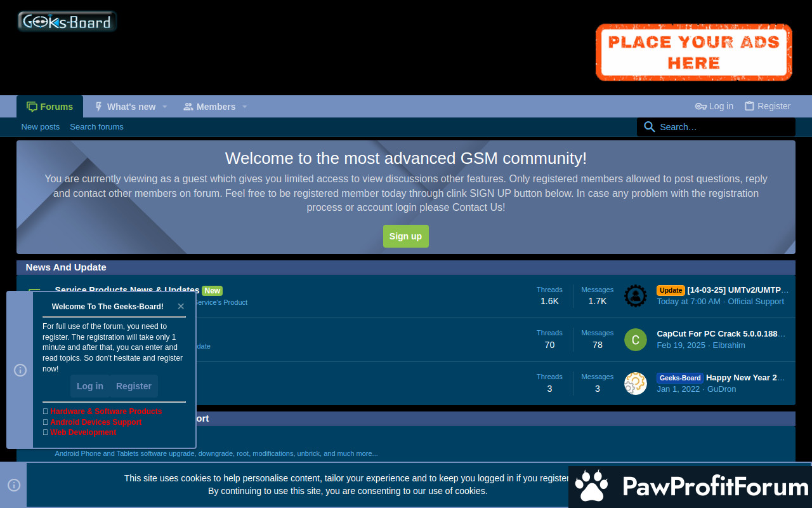Click the Place Your Ads Here banner
This screenshot has width=812, height=508.
pos(693,53)
